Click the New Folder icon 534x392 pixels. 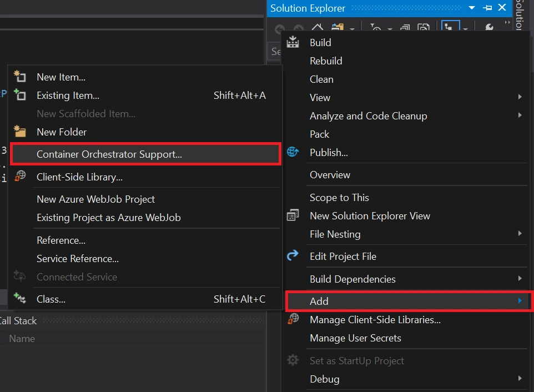(20, 131)
